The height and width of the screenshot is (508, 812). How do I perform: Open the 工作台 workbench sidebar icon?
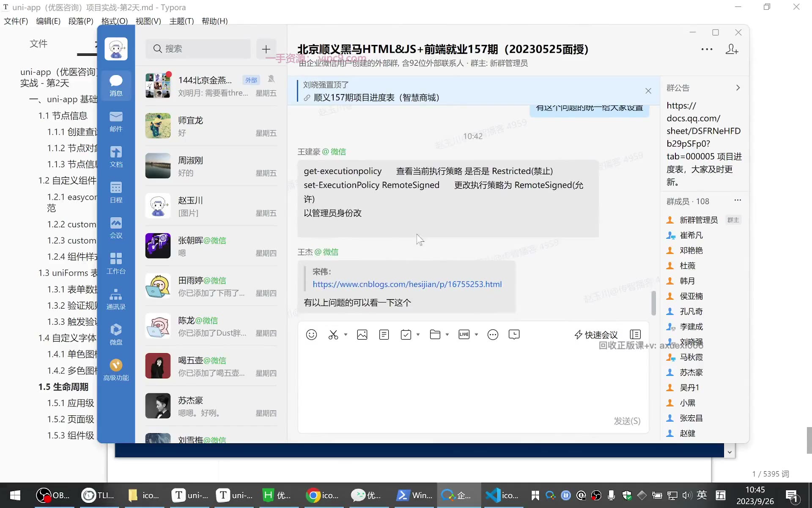(x=116, y=264)
